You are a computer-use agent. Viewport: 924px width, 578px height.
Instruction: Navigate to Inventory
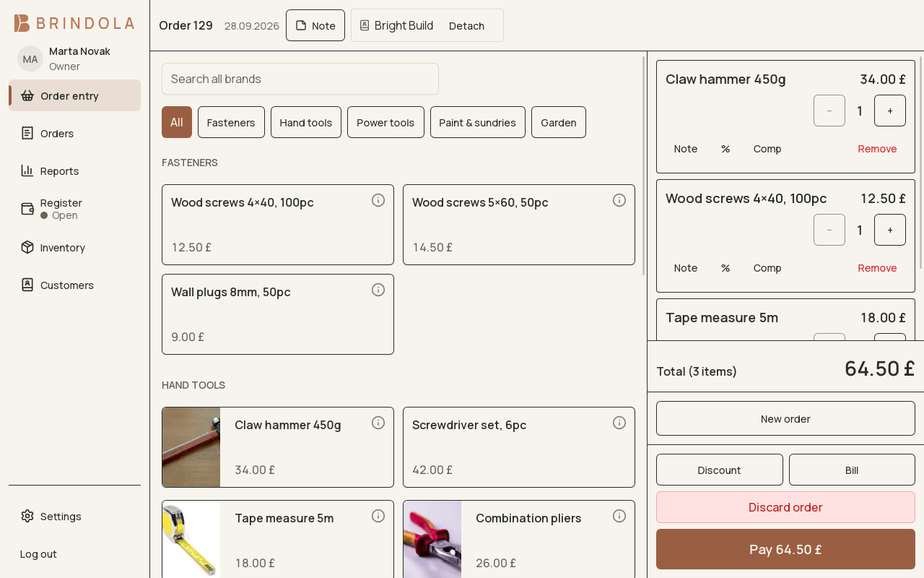coord(74,247)
